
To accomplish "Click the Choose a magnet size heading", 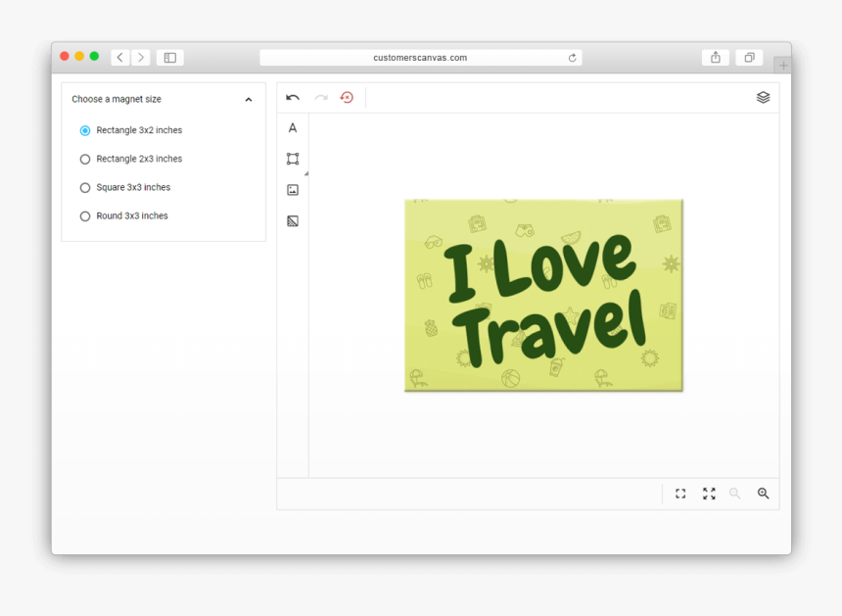I will [117, 99].
